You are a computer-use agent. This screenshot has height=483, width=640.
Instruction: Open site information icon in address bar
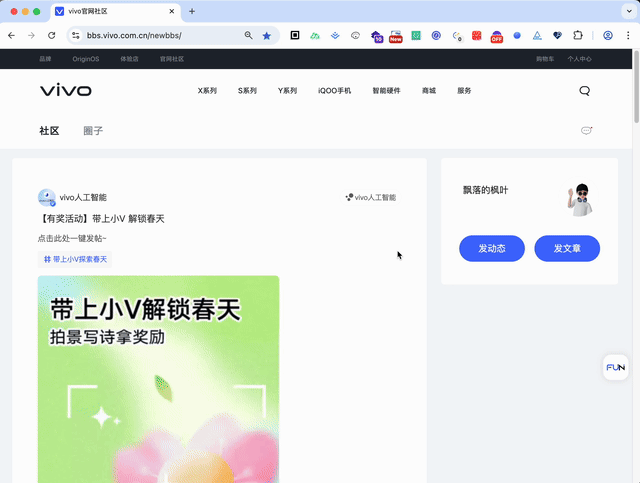(x=76, y=36)
